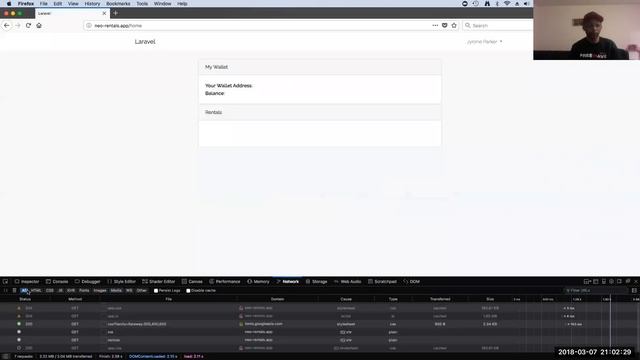Viewport: 640px width, 360px height.
Task: Filter network requests by XHR
Action: coord(71,291)
